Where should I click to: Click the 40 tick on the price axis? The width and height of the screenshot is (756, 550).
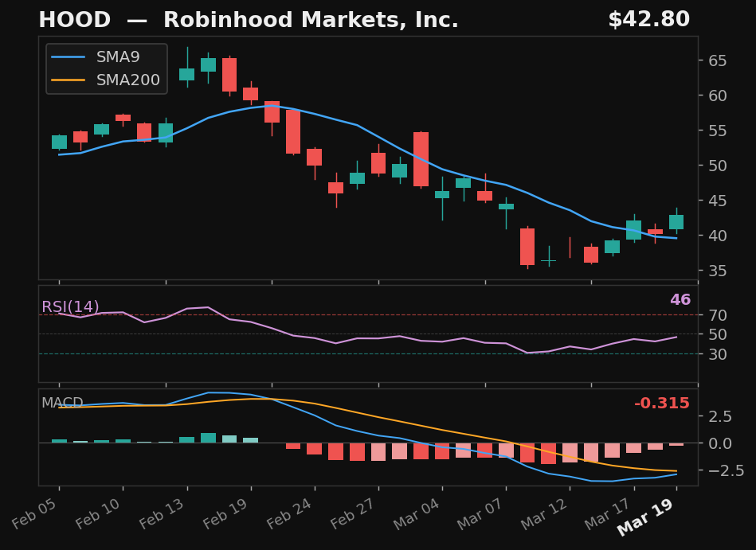[x=718, y=236]
